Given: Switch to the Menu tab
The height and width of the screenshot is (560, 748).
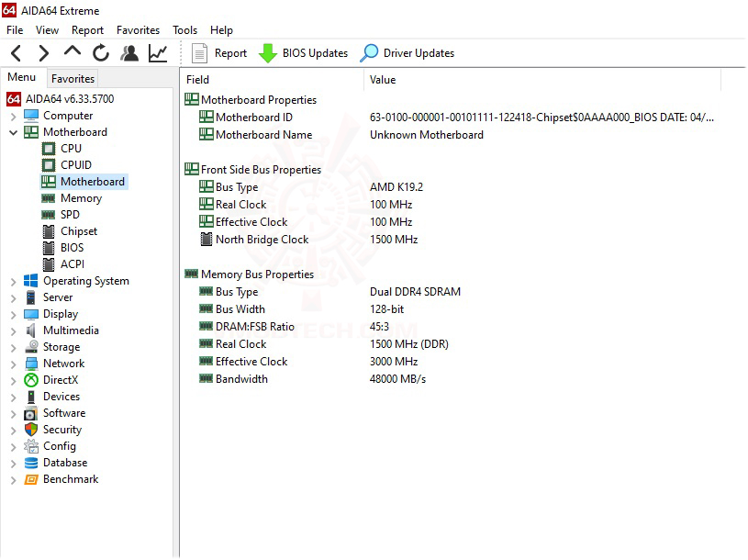Looking at the screenshot, I should tap(21, 77).
